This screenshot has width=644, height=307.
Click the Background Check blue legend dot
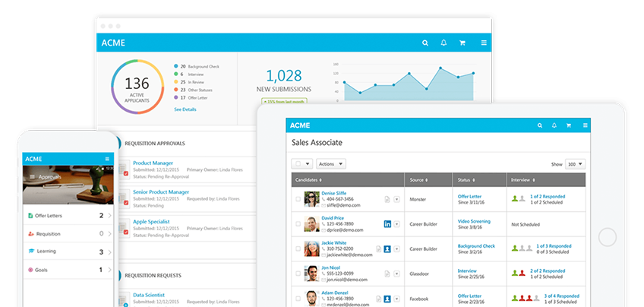tap(175, 66)
